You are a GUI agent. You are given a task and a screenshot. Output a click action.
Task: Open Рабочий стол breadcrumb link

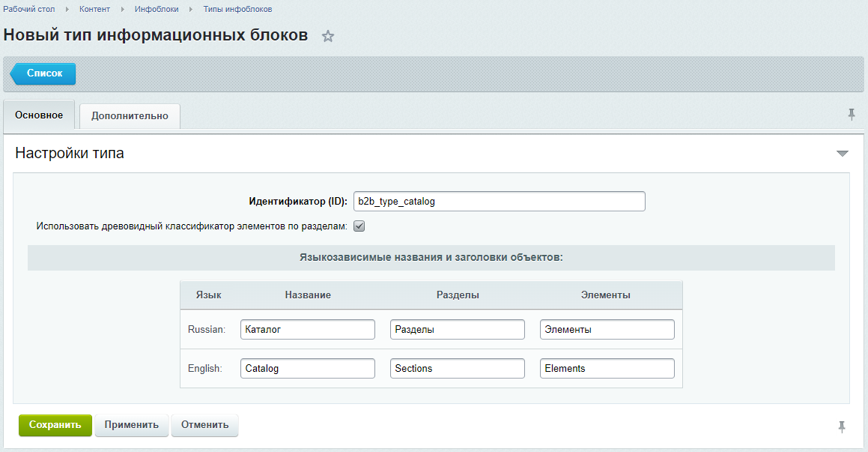pos(28,10)
